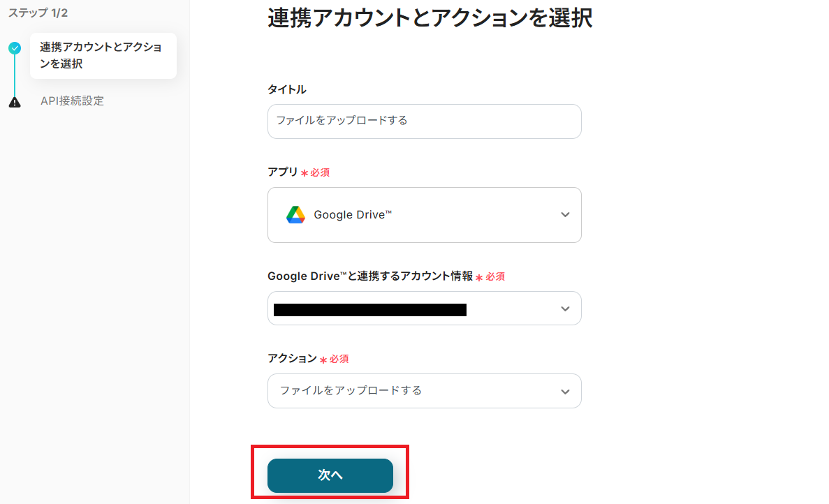Click the ステップ 1/2 label
This screenshot has height=504, width=829.
pyautogui.click(x=38, y=13)
